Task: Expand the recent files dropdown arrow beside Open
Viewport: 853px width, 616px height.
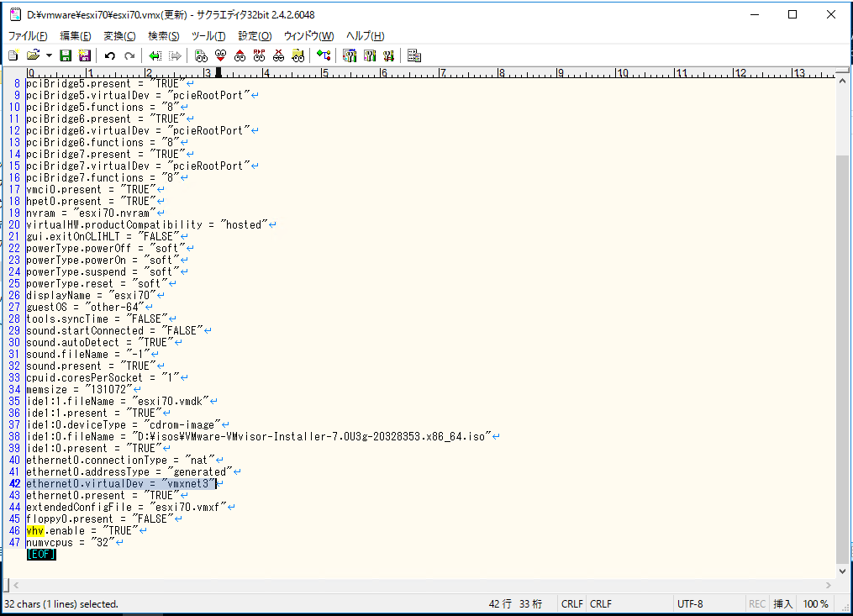Action: point(49,55)
